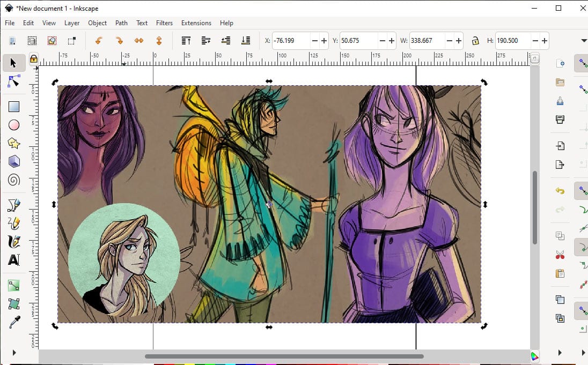This screenshot has width=588, height=365.
Task: Create new document icon
Action: (560, 63)
